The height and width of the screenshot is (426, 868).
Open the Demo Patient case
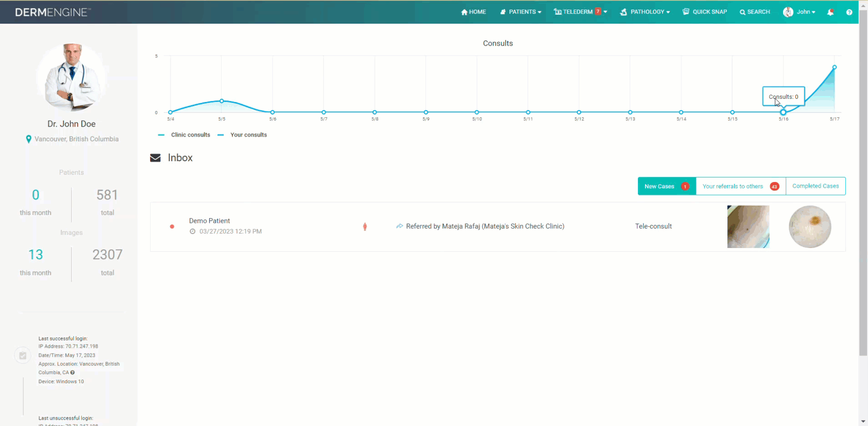pos(498,227)
